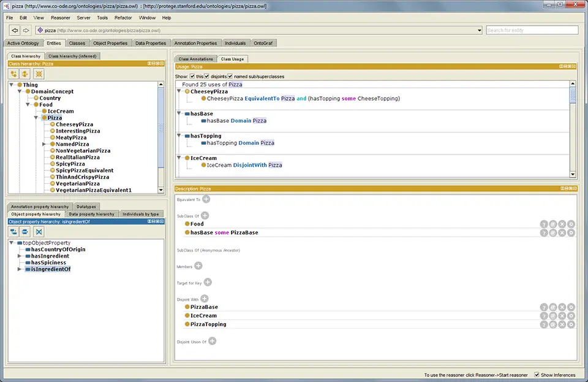Image resolution: width=588 pixels, height=382 pixels.
Task: Disable the Show Inferences checkbox
Action: coord(537,375)
